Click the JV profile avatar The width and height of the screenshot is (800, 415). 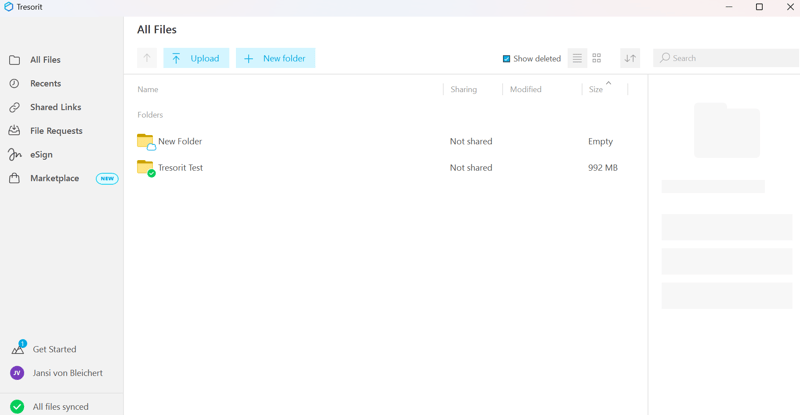tap(17, 373)
